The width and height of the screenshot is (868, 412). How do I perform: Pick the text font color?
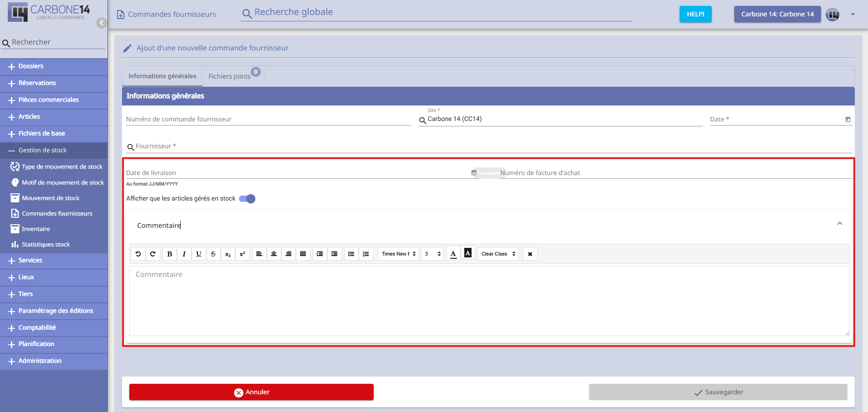(x=453, y=254)
